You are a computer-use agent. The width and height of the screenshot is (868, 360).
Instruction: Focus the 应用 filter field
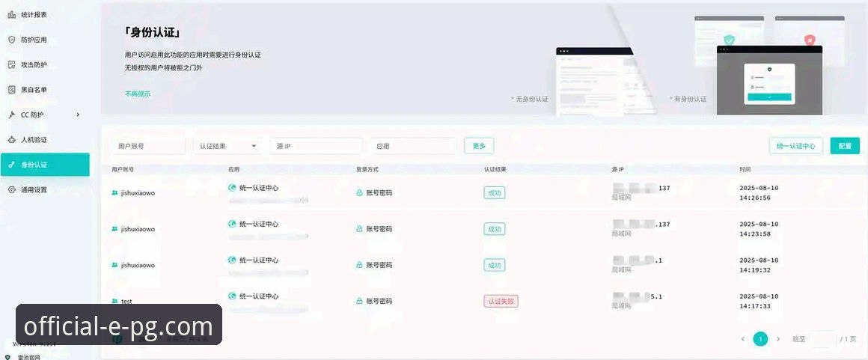tap(414, 146)
